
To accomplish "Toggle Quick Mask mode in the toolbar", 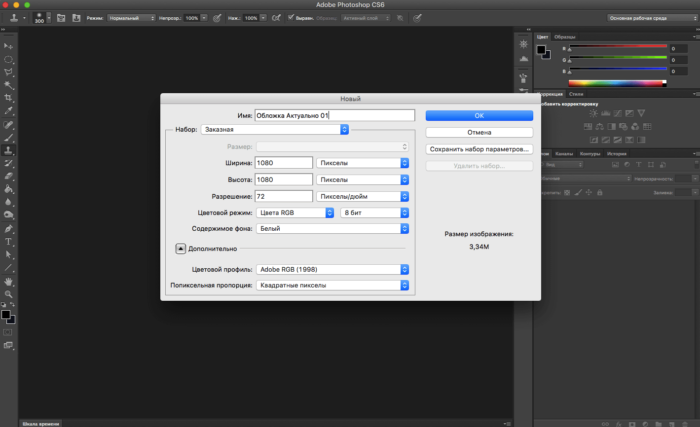I will pyautogui.click(x=9, y=331).
